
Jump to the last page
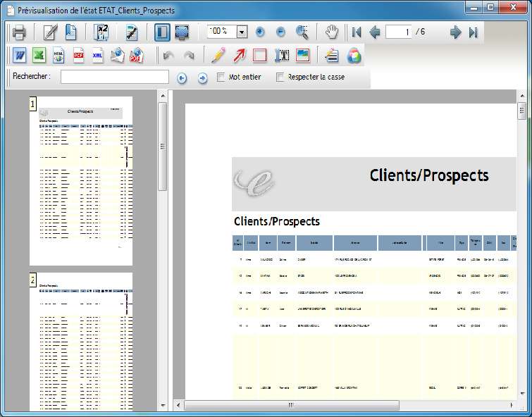tap(474, 32)
